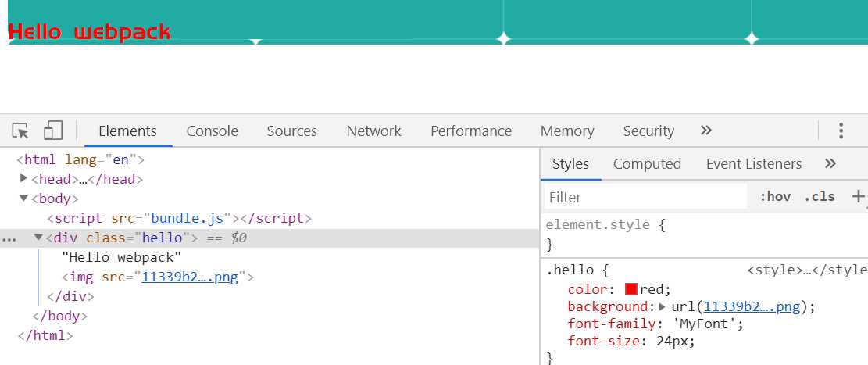The width and height of the screenshot is (868, 365).
Task: Open the Performance tab
Action: (x=471, y=131)
